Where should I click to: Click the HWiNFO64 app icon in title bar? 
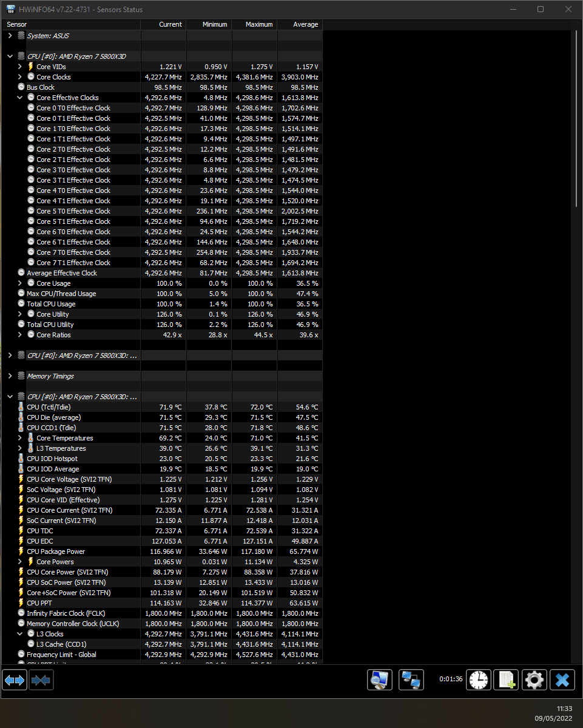11,9
